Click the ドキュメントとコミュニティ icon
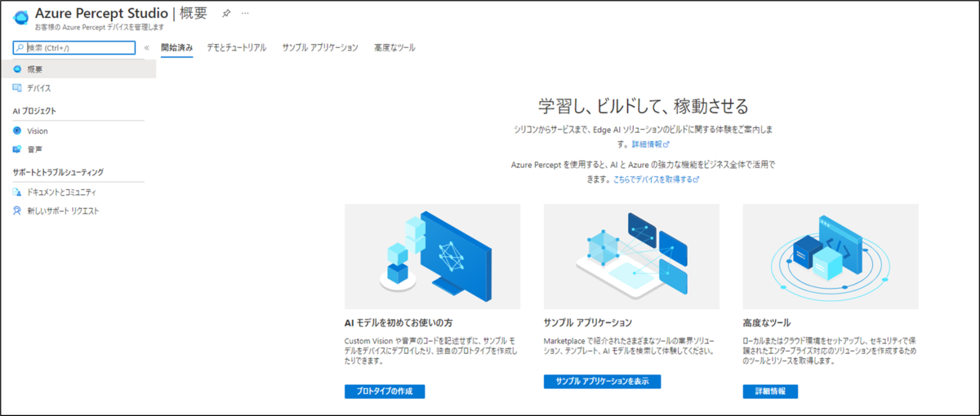The width and height of the screenshot is (980, 416). click(17, 193)
